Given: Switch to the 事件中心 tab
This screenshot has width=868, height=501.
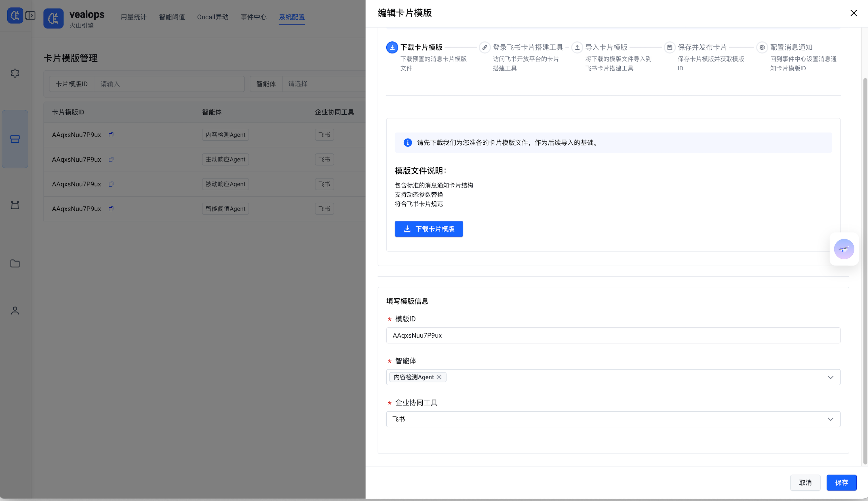Looking at the screenshot, I should (254, 17).
